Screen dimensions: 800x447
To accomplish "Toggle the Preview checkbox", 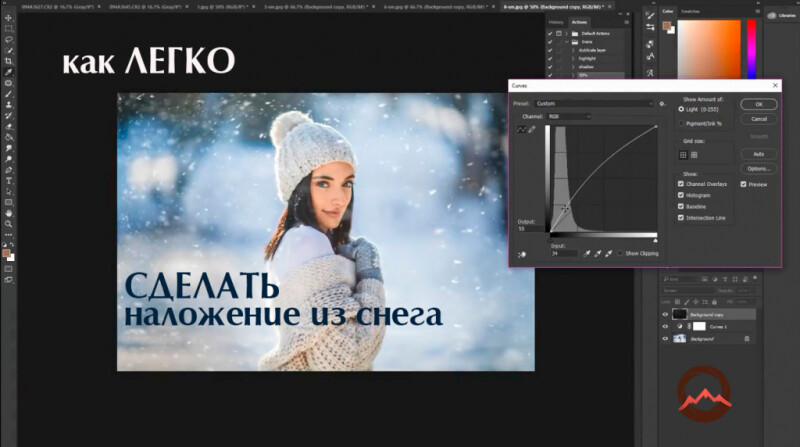I will [x=743, y=184].
